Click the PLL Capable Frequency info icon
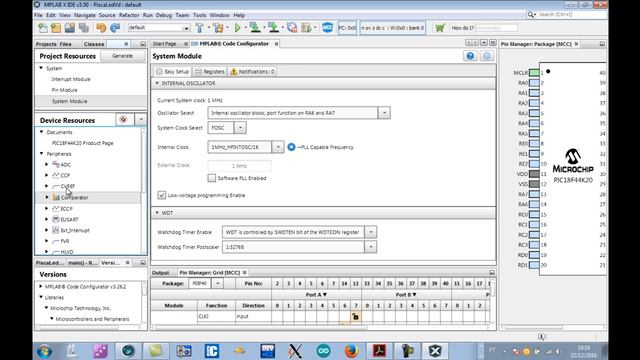Viewport: 640px width, 360px height. (x=291, y=147)
